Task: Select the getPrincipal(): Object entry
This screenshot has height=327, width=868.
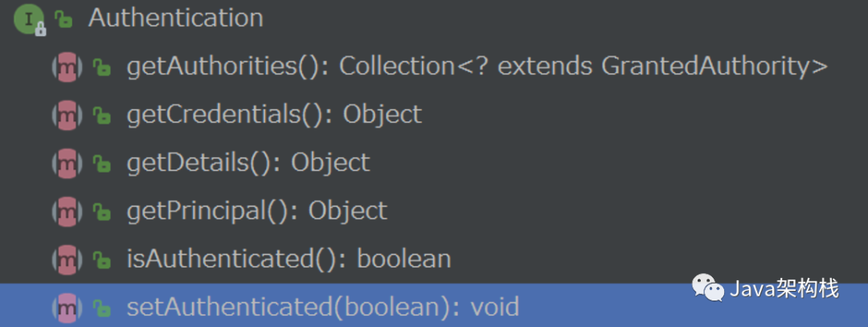Action: [256, 211]
